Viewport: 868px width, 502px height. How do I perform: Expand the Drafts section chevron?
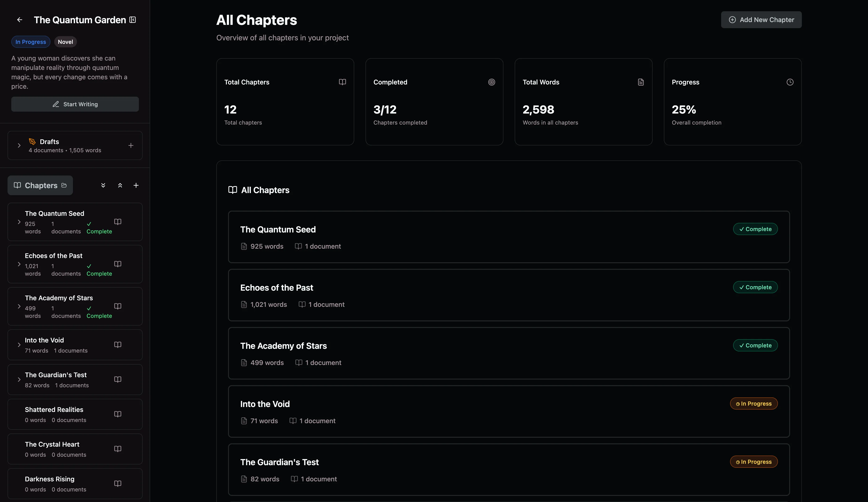click(19, 146)
